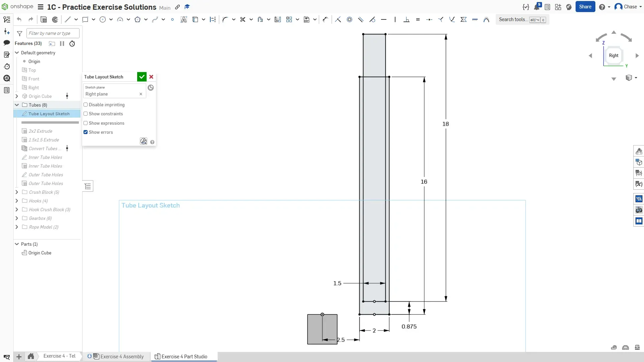The width and height of the screenshot is (644, 362).
Task: Select the Corner rectangle tool
Action: point(85,19)
